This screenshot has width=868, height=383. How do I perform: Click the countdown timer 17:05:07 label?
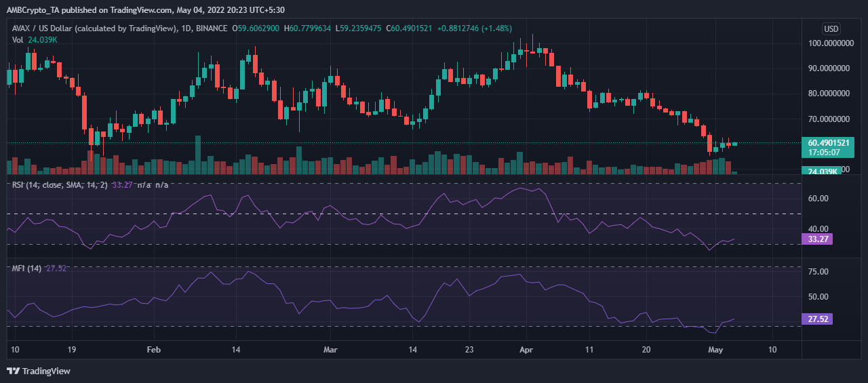(x=824, y=153)
